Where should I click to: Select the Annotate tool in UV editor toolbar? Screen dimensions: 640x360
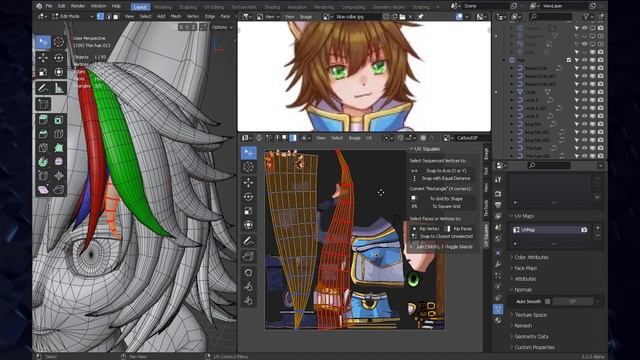(248, 241)
